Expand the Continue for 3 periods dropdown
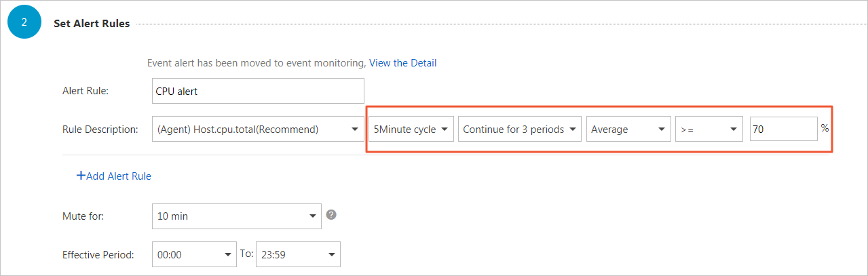This screenshot has height=276, width=868. coord(520,129)
